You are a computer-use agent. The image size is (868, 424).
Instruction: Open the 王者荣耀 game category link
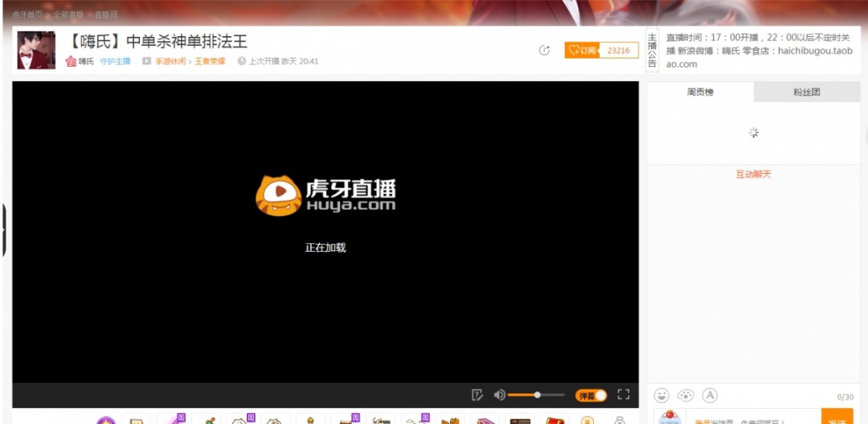[x=209, y=61]
